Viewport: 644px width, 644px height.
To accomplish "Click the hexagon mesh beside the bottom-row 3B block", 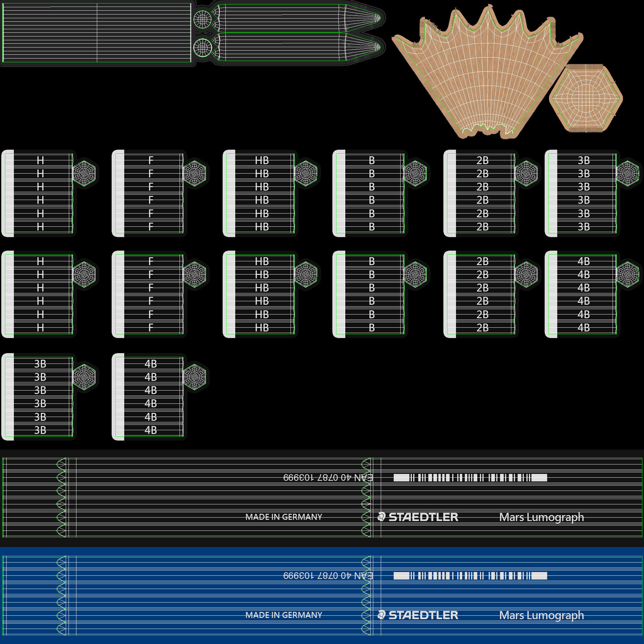I will 84,377.
